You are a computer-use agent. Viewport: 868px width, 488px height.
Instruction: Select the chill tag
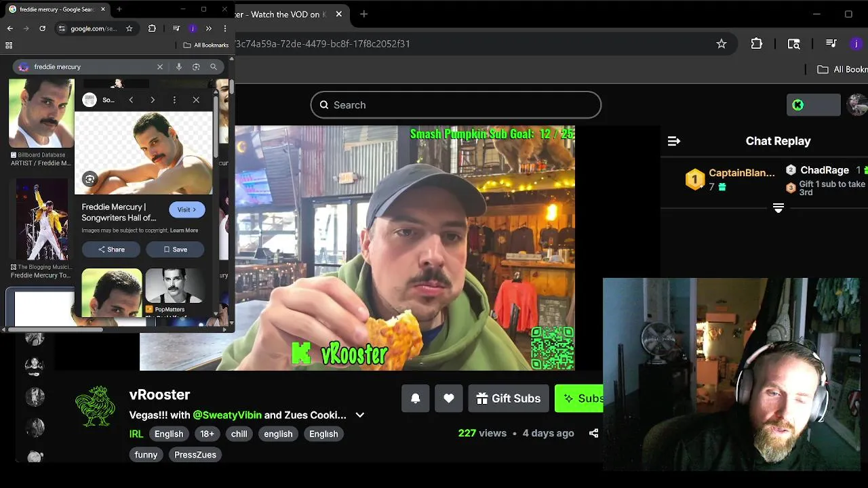(x=239, y=434)
